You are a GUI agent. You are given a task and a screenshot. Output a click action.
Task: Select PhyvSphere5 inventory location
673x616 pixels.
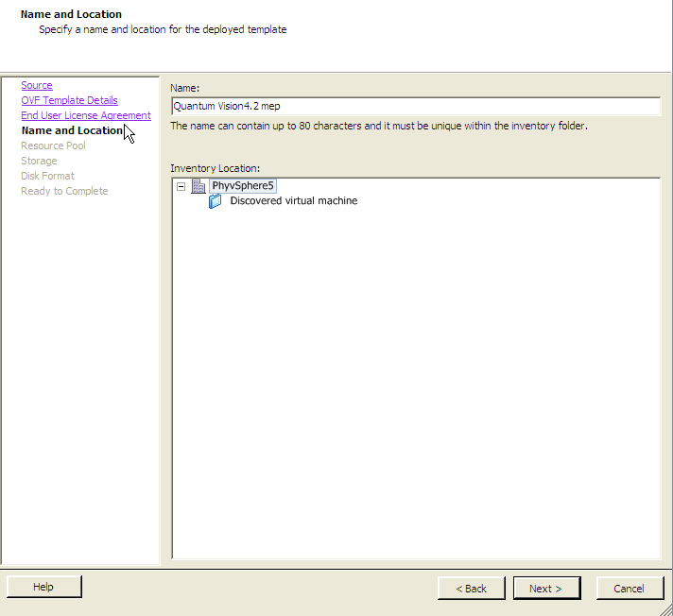tap(243, 186)
